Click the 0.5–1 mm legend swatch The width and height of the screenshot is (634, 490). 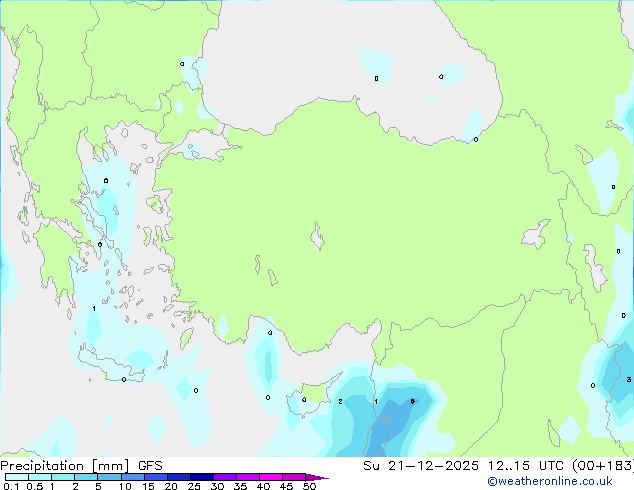(x=40, y=477)
